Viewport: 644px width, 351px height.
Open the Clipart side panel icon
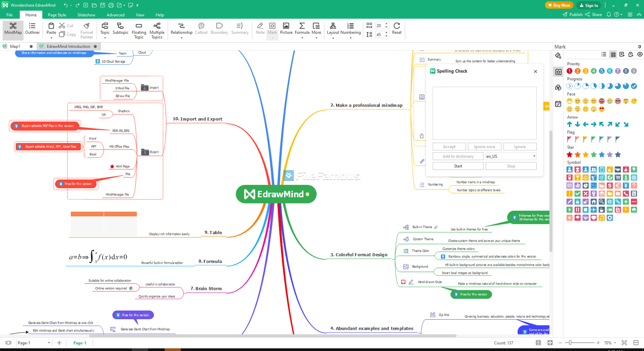coord(558,88)
